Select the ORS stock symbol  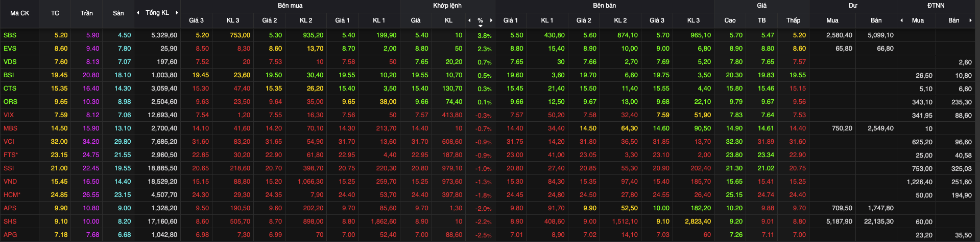pyautogui.click(x=10, y=102)
